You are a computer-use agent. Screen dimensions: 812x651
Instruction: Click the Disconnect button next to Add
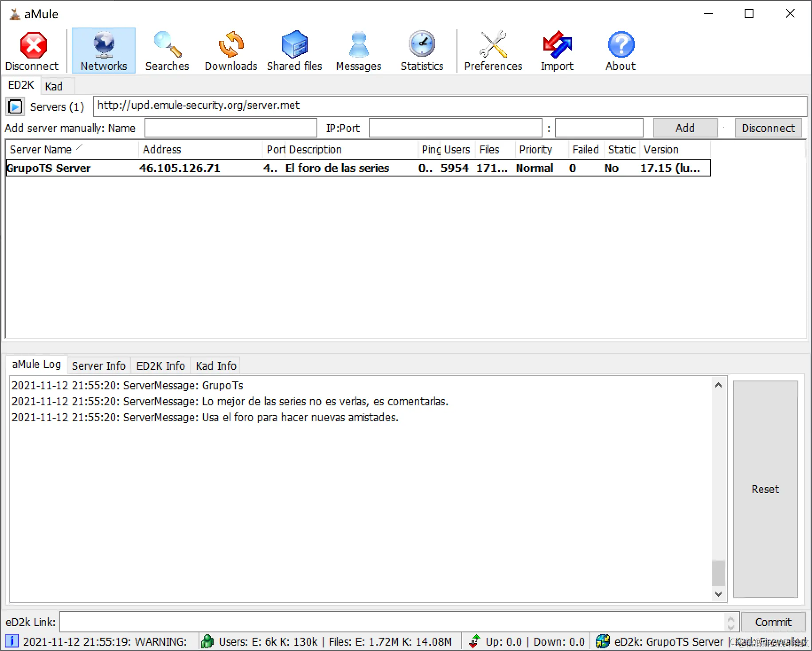coord(768,128)
